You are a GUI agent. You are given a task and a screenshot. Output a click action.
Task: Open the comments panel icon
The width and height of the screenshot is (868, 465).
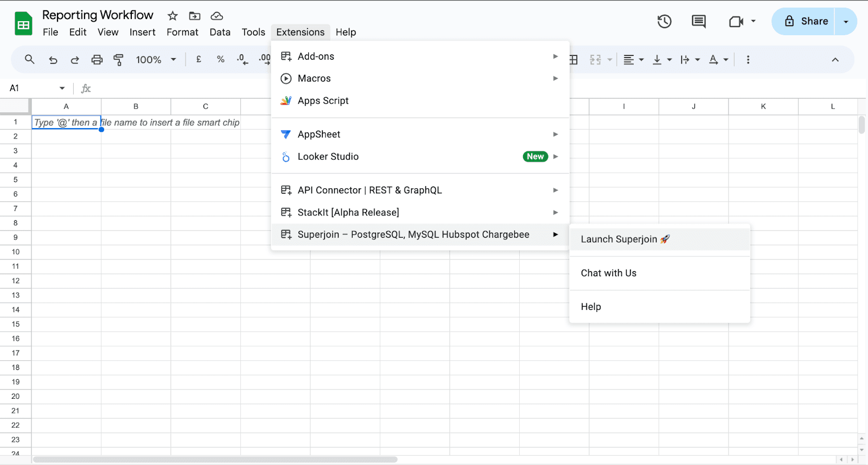click(699, 21)
